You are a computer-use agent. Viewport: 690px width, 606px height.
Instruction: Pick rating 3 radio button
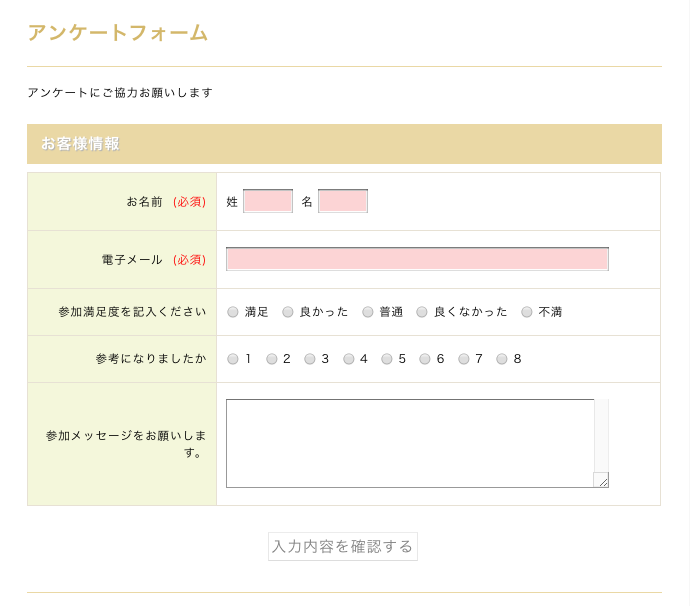pos(310,359)
